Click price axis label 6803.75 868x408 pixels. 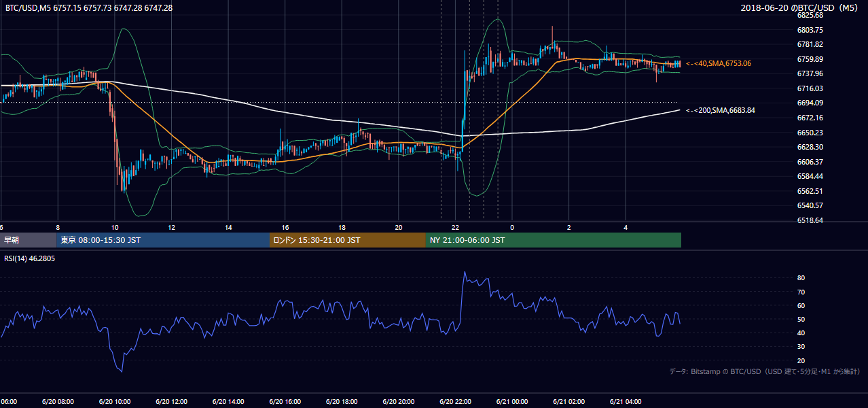pyautogui.click(x=810, y=30)
